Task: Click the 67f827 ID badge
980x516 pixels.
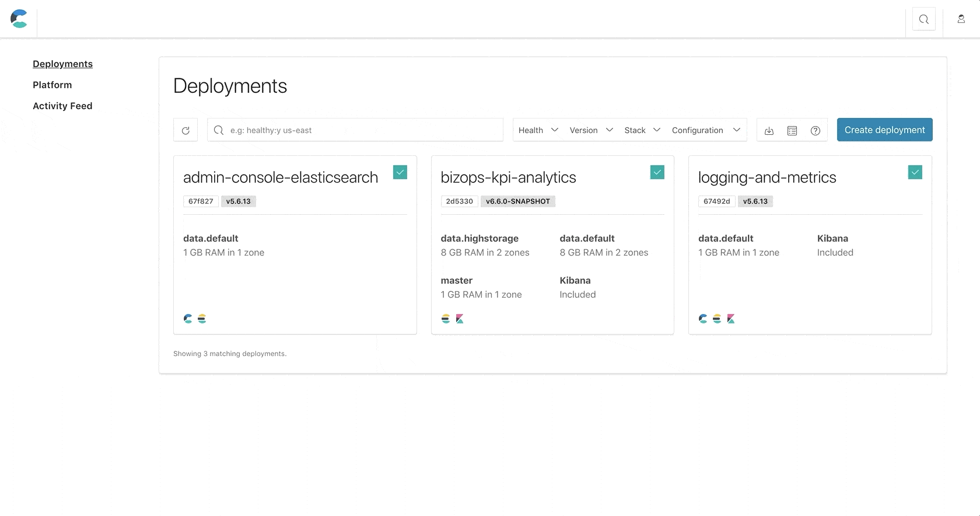Action: 201,201
